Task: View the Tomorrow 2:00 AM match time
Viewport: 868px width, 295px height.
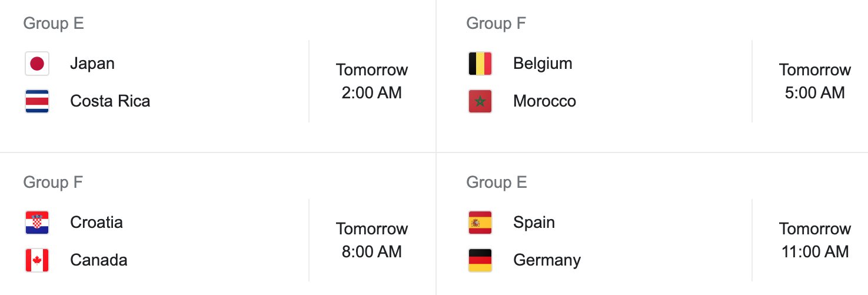Action: [x=372, y=81]
